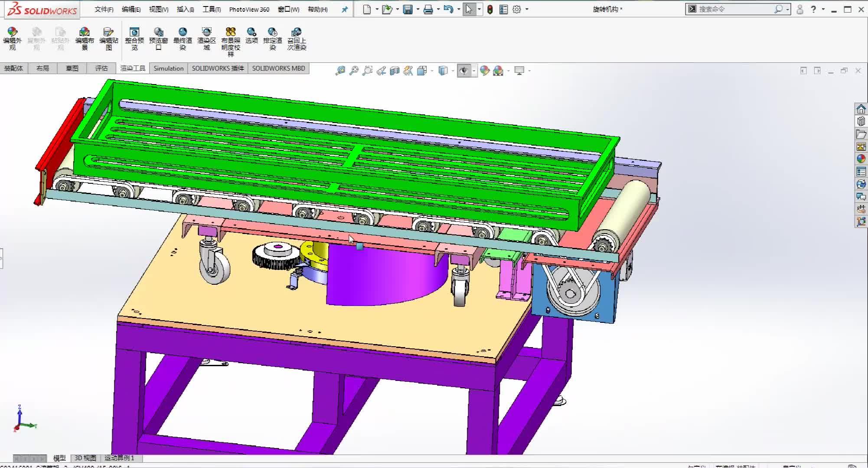Switch to the 3D 视图 bottom tab

click(85, 458)
